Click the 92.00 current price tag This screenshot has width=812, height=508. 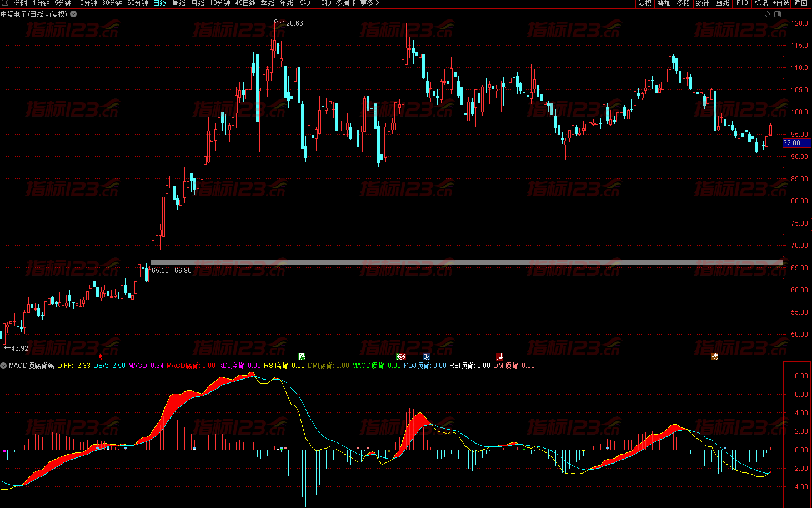(x=796, y=143)
